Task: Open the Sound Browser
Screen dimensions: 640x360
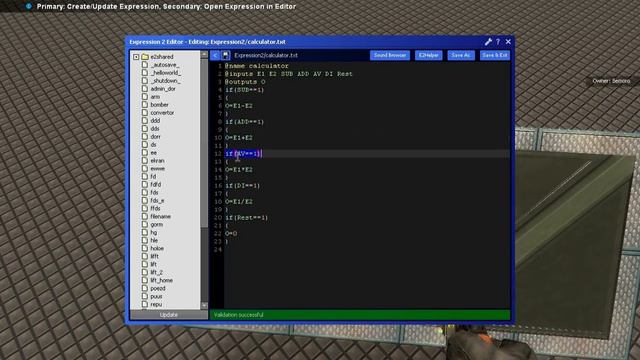Action: (x=390, y=55)
